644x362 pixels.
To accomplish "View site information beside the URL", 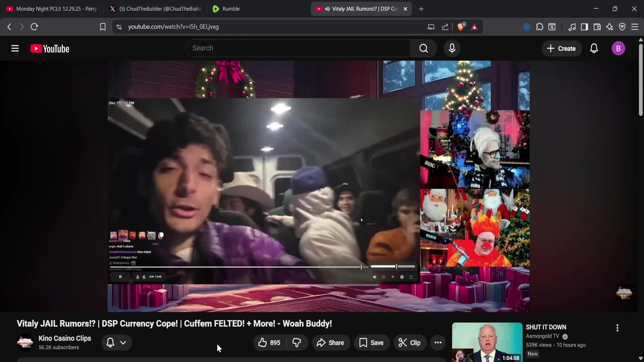I will point(119,27).
